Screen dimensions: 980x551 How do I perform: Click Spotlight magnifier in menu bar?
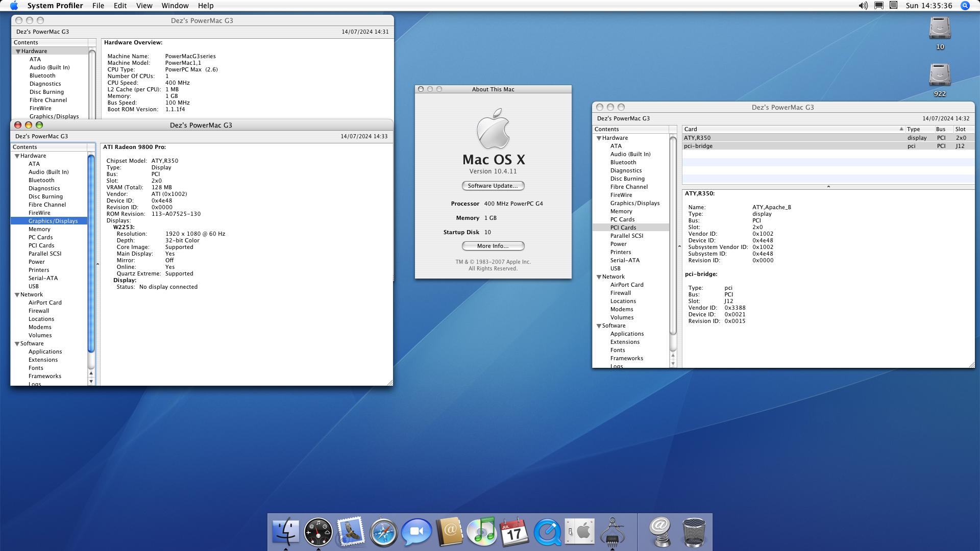coord(965,6)
